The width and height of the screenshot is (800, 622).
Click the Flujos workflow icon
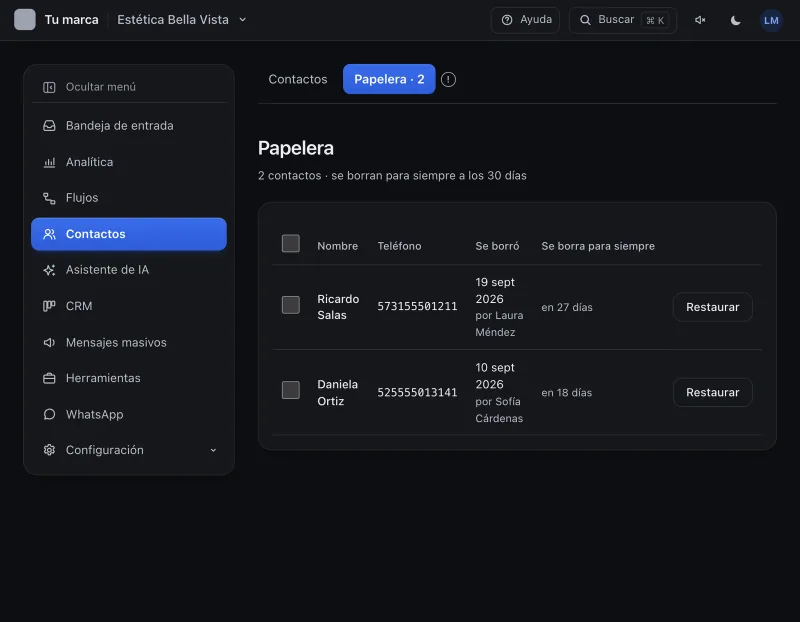pos(49,198)
